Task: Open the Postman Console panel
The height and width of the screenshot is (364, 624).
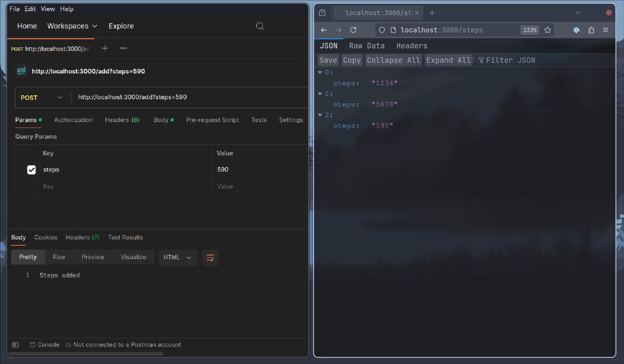Action: point(44,345)
